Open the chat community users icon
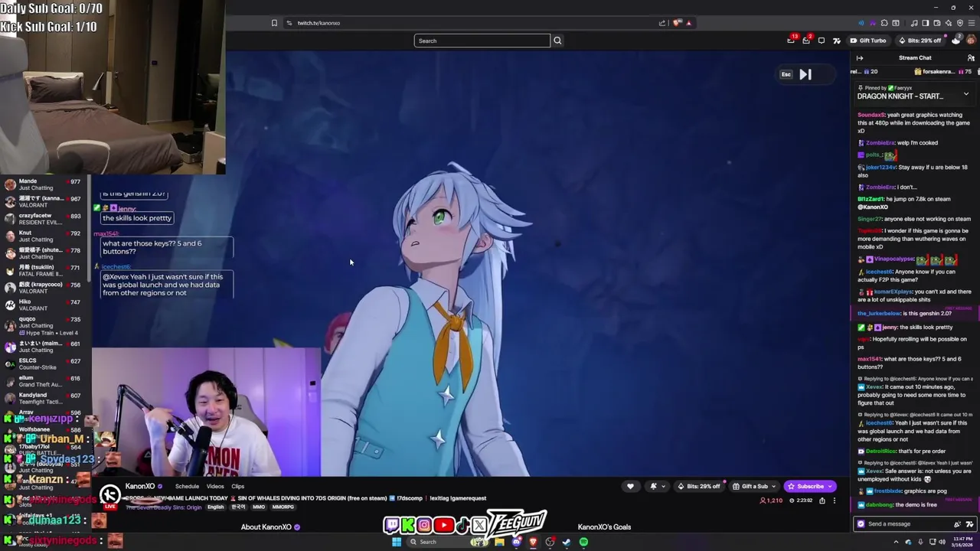Screen dimensions: 980x551 [970, 57]
